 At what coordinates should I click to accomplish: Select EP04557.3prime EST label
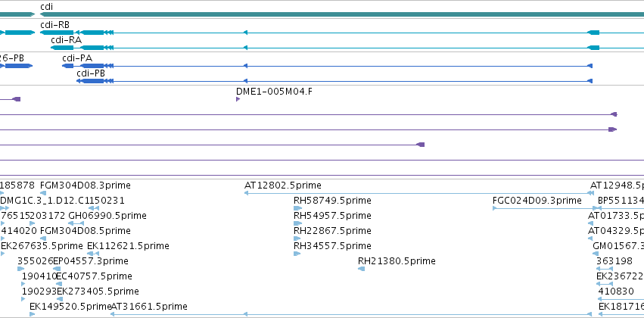(91, 261)
